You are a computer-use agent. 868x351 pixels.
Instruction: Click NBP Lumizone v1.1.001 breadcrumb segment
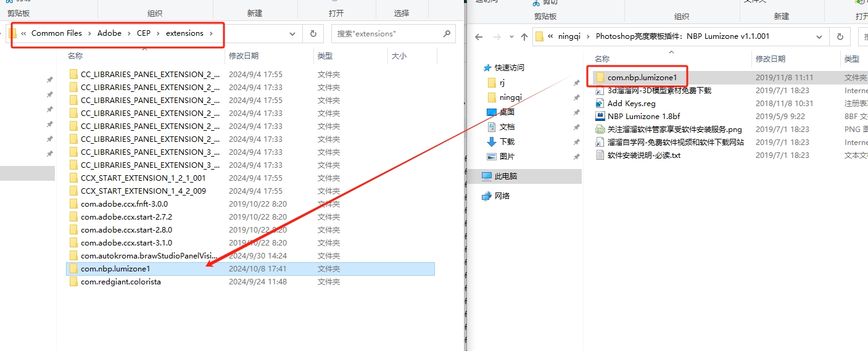click(x=682, y=36)
